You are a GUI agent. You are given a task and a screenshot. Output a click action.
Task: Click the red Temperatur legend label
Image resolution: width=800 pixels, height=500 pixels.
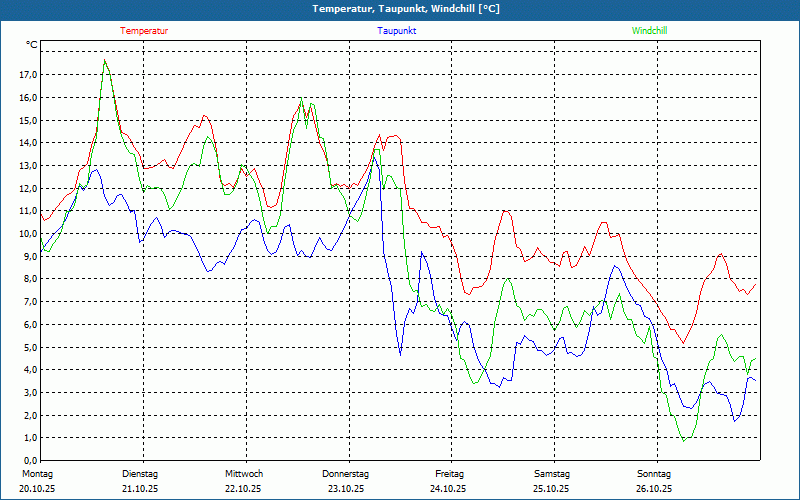(x=144, y=30)
